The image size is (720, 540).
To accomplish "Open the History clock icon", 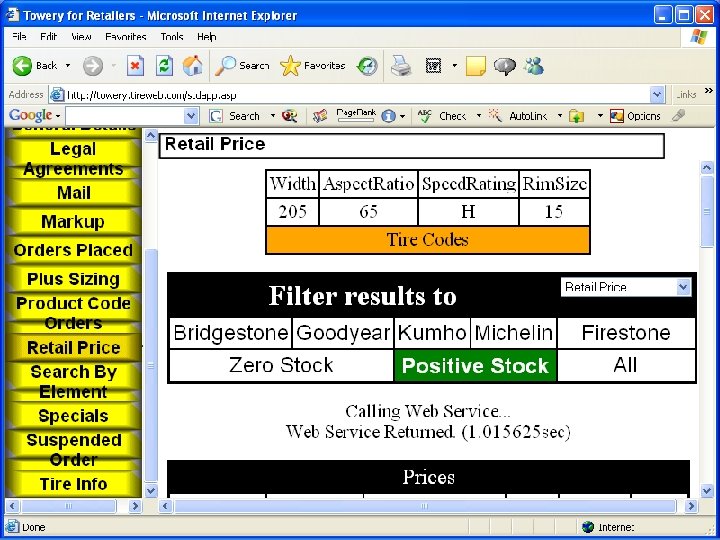I will click(x=367, y=66).
